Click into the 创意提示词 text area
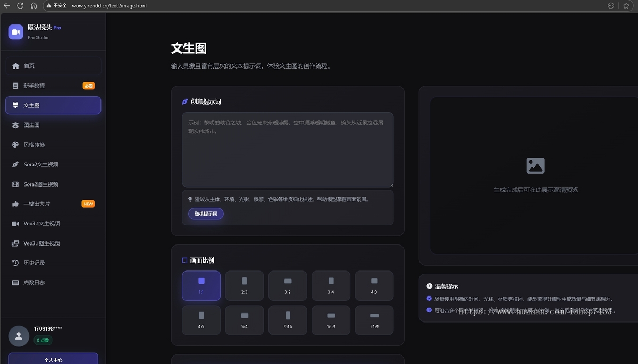This screenshot has width=638, height=364. click(x=288, y=149)
